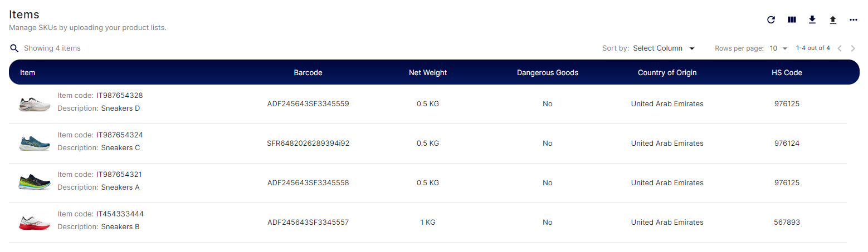Click the upload icon

833,20
